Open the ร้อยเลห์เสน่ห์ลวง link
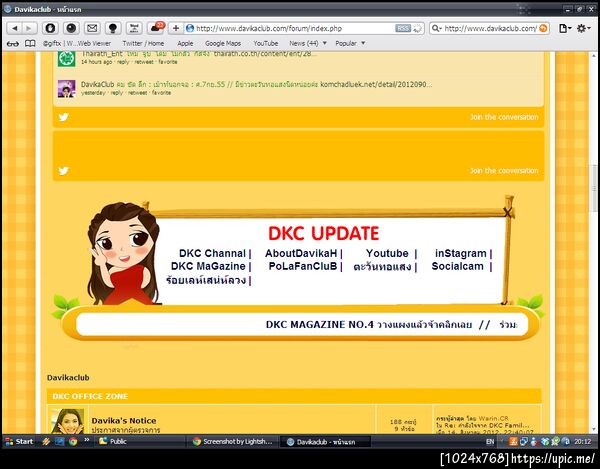The image size is (600, 469). (206, 280)
